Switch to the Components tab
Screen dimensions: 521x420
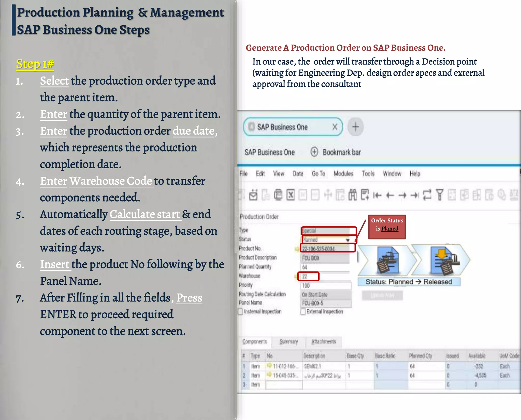point(255,341)
